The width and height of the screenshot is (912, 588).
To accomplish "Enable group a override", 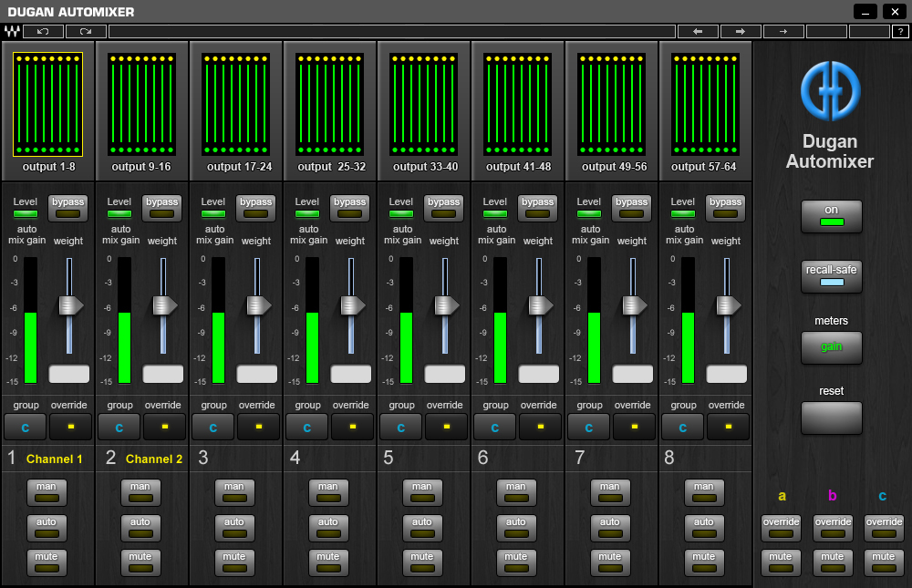I will [782, 528].
